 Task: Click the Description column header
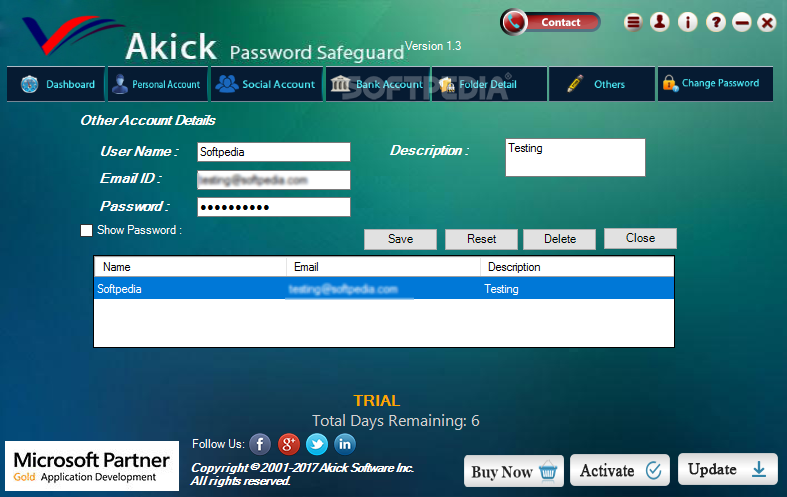pyautogui.click(x=577, y=267)
